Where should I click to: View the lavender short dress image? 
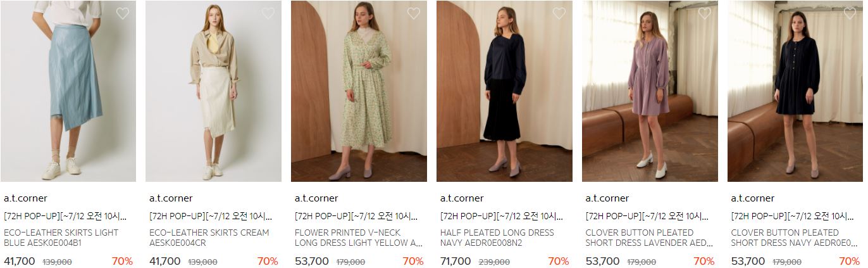tap(650, 91)
